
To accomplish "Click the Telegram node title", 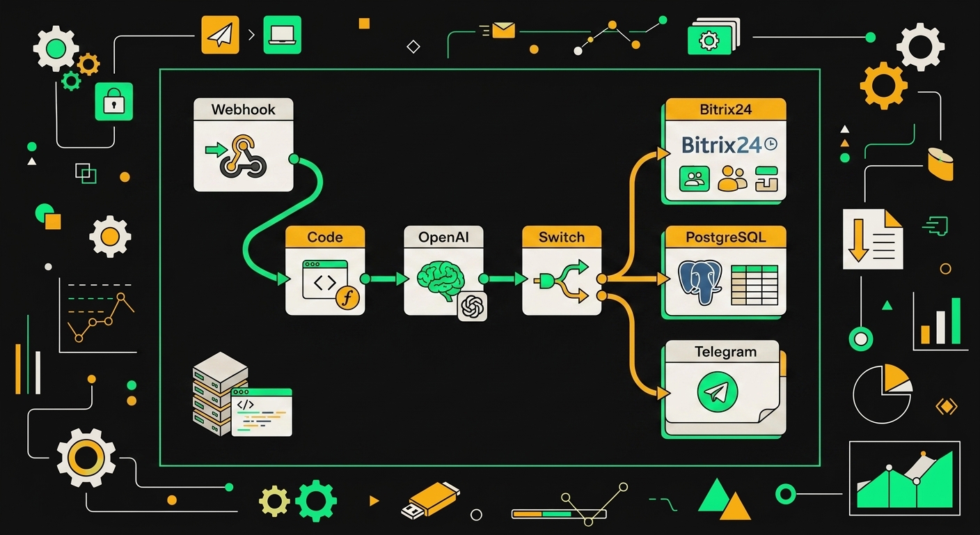I will point(726,352).
